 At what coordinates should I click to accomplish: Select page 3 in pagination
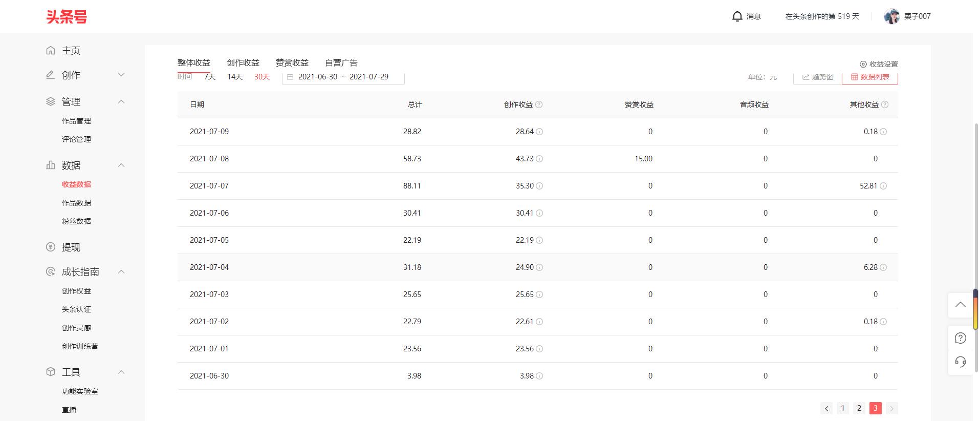coord(876,408)
